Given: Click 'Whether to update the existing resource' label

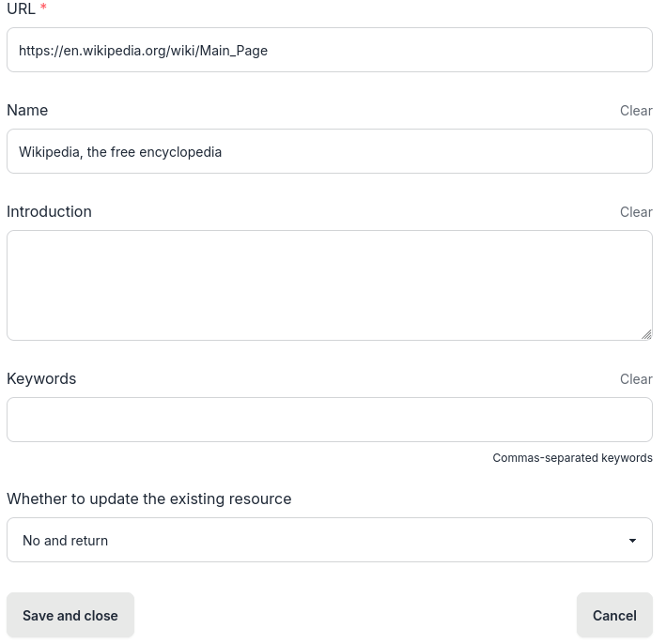Looking at the screenshot, I should click(148, 499).
